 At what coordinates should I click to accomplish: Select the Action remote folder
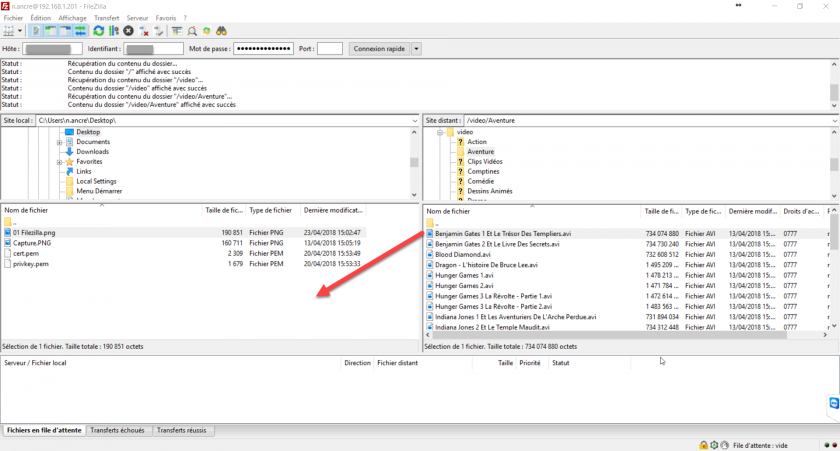coord(477,142)
